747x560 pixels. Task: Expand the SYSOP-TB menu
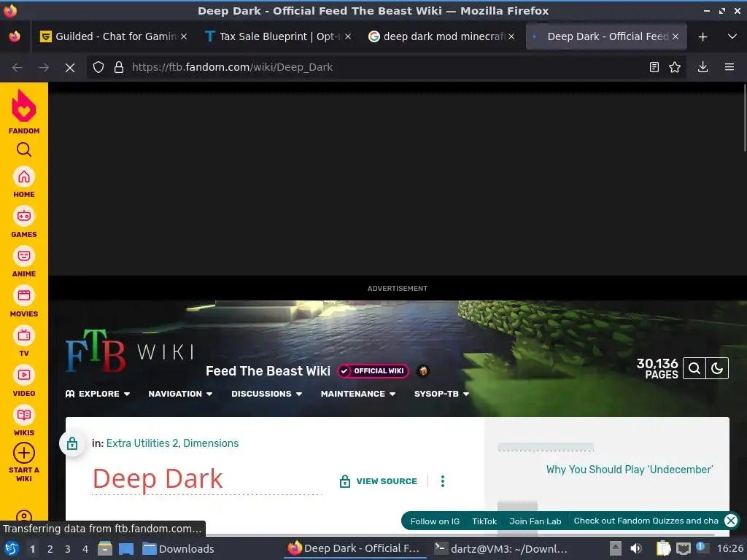click(x=441, y=394)
